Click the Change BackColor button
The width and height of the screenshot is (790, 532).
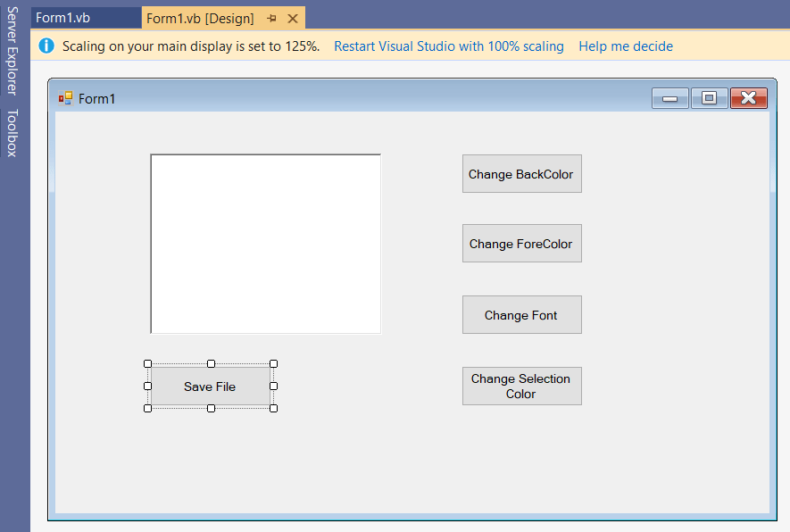point(521,173)
